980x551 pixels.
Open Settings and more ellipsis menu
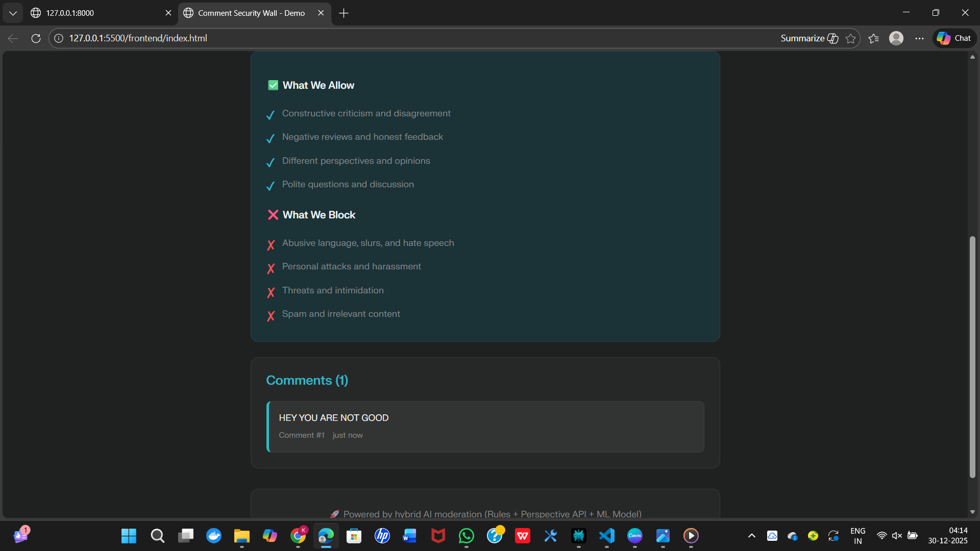(919, 38)
